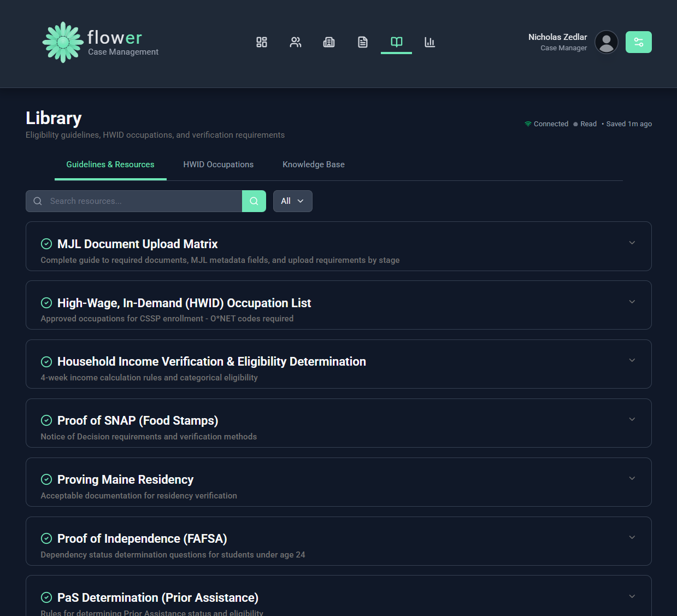Open the dashboard grid icon in navigation

click(262, 42)
